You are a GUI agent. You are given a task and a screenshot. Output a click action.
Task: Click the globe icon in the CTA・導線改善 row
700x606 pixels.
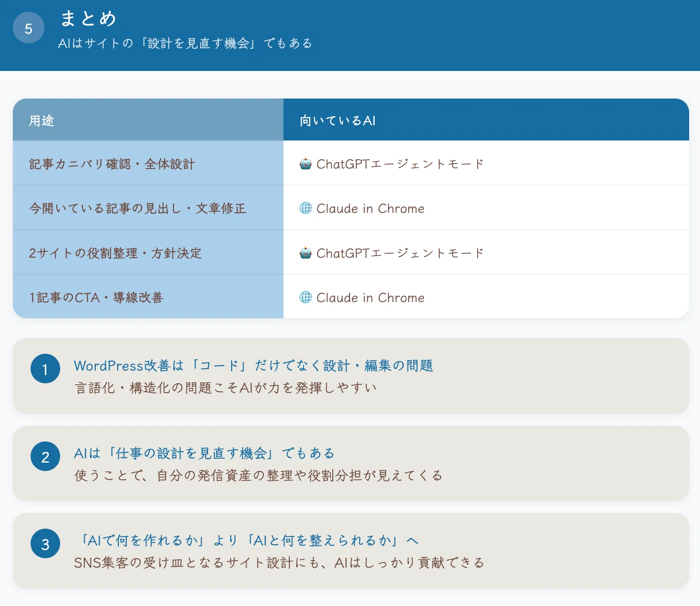306,297
